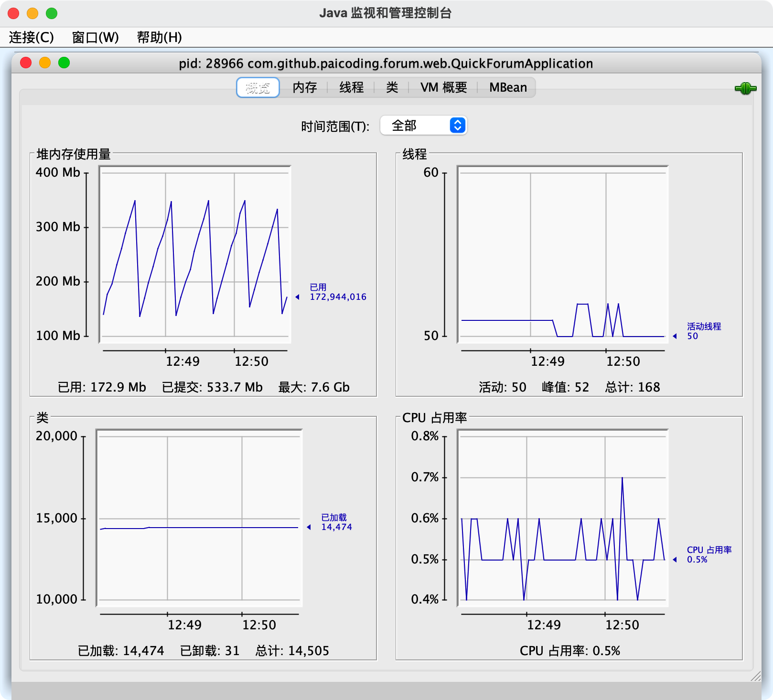Minimize the main Java 监视和管理控制台 window
The width and height of the screenshot is (773, 700).
(32, 13)
